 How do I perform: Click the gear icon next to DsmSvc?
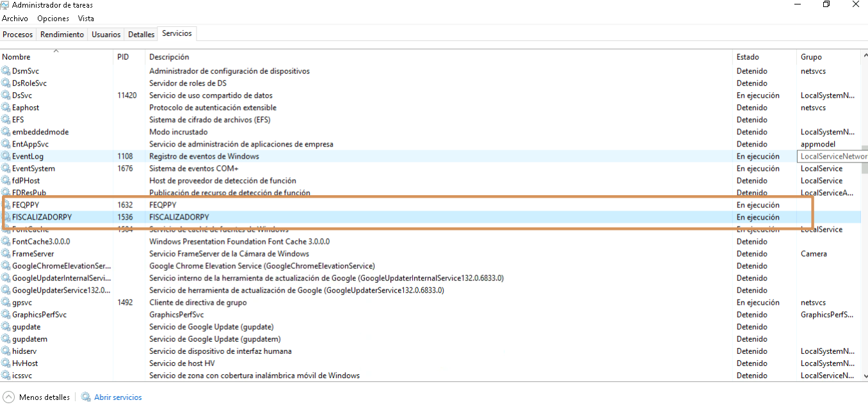click(6, 71)
